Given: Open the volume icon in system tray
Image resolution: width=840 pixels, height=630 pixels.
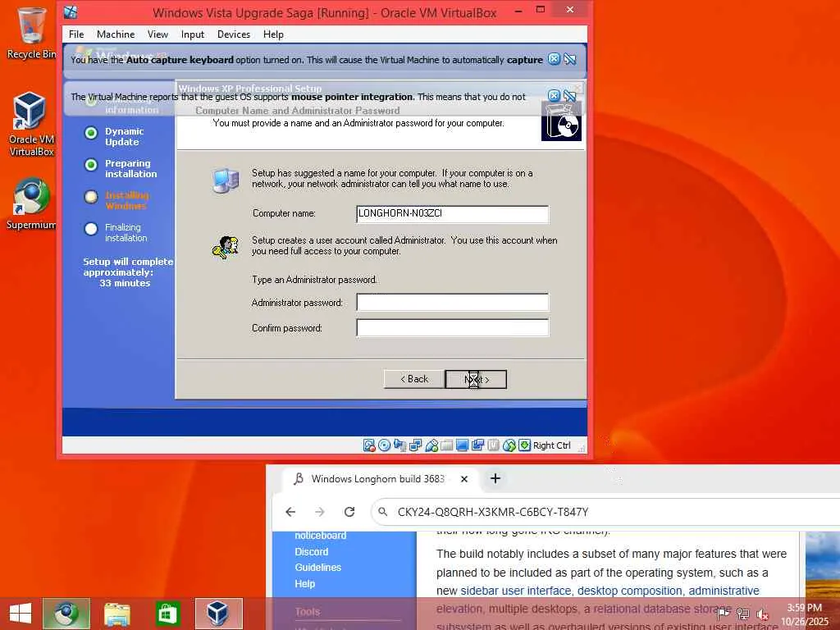Looking at the screenshot, I should pos(762,614).
